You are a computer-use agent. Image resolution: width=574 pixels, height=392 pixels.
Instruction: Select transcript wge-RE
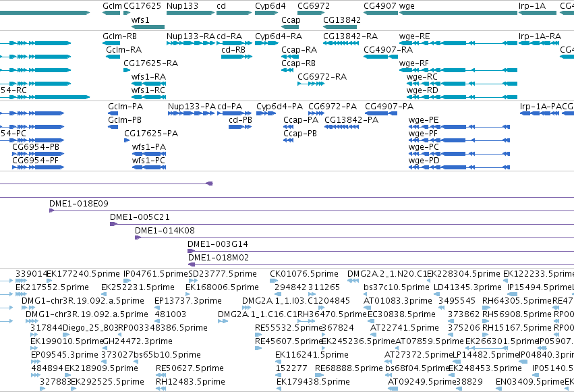pyautogui.click(x=458, y=43)
